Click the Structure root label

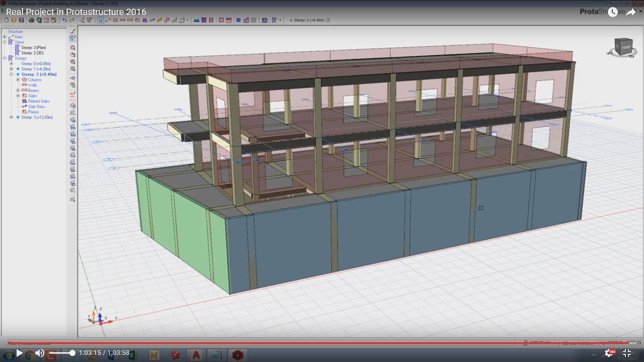[15, 31]
